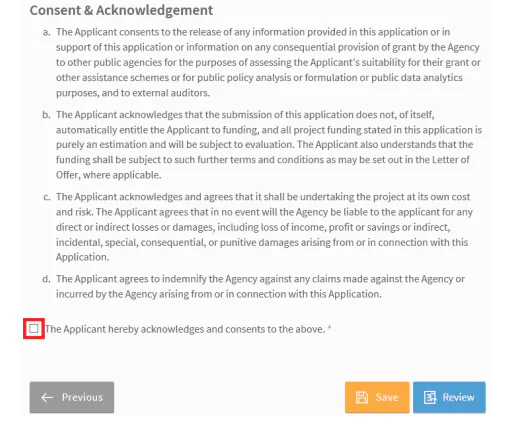Click the left arrow icon on Previous
Image resolution: width=517 pixels, height=429 pixels.
[x=47, y=397]
